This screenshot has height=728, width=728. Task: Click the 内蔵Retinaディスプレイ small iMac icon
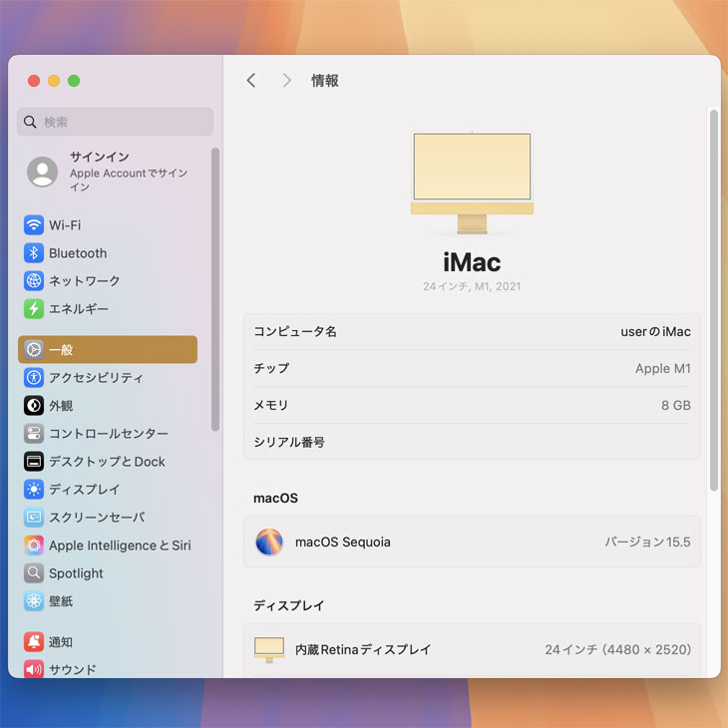269,649
